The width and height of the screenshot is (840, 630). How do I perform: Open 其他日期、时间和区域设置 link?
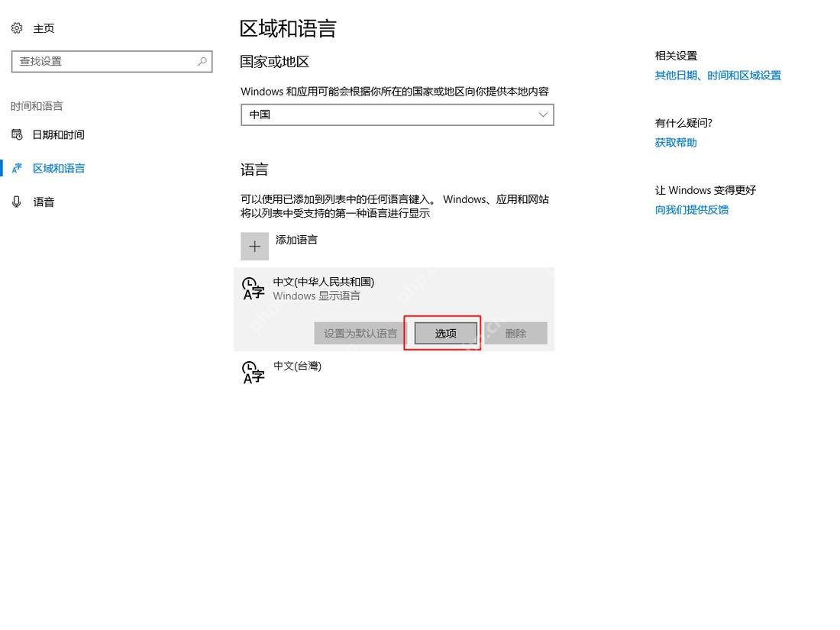pyautogui.click(x=718, y=76)
